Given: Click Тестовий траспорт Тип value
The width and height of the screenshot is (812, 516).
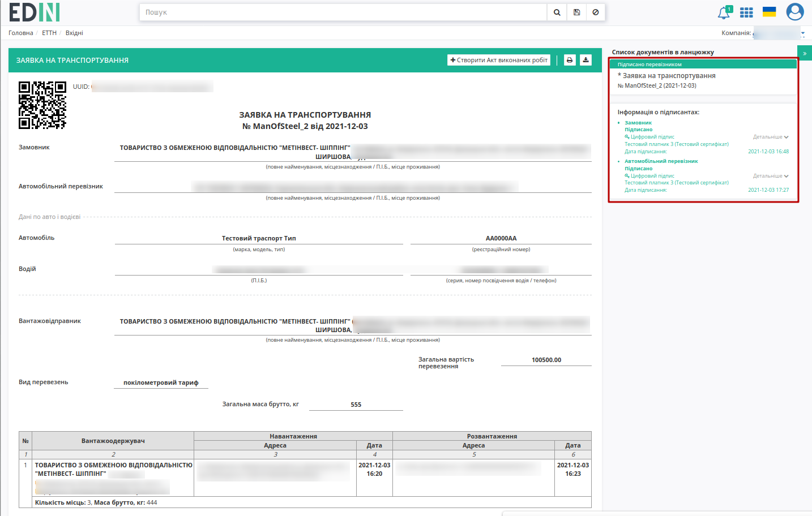Looking at the screenshot, I should coord(259,238).
